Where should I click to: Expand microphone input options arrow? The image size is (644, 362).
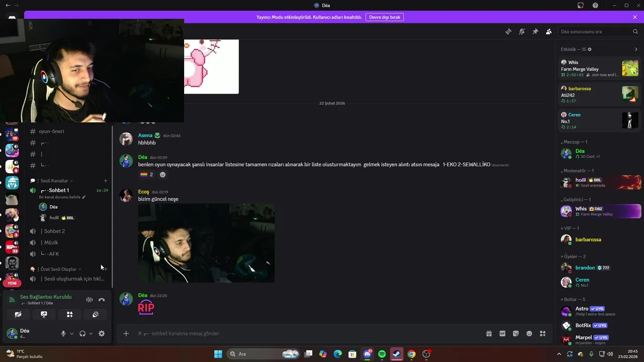pyautogui.click(x=71, y=333)
